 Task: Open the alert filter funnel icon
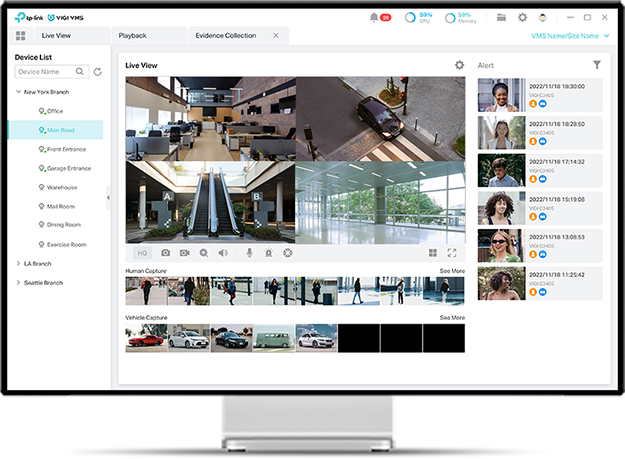click(597, 65)
